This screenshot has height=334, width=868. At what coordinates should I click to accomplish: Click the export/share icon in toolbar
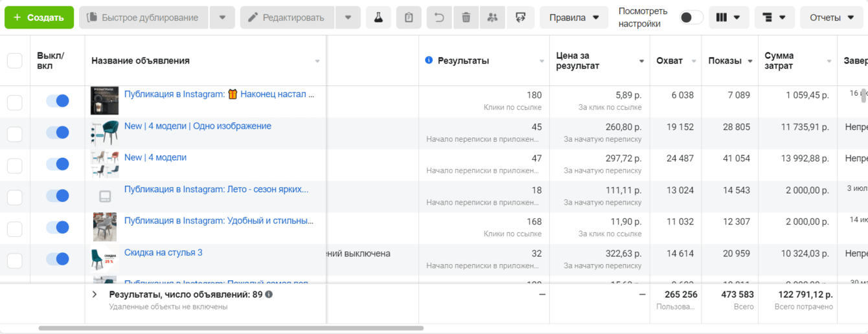tap(520, 17)
